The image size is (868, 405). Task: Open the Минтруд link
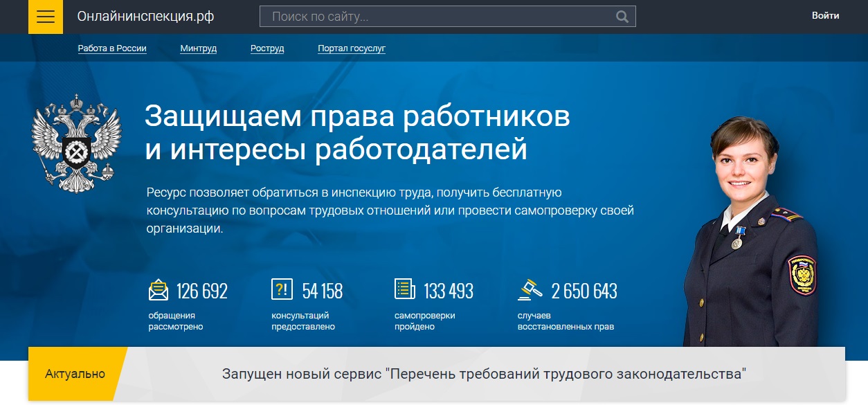click(199, 48)
